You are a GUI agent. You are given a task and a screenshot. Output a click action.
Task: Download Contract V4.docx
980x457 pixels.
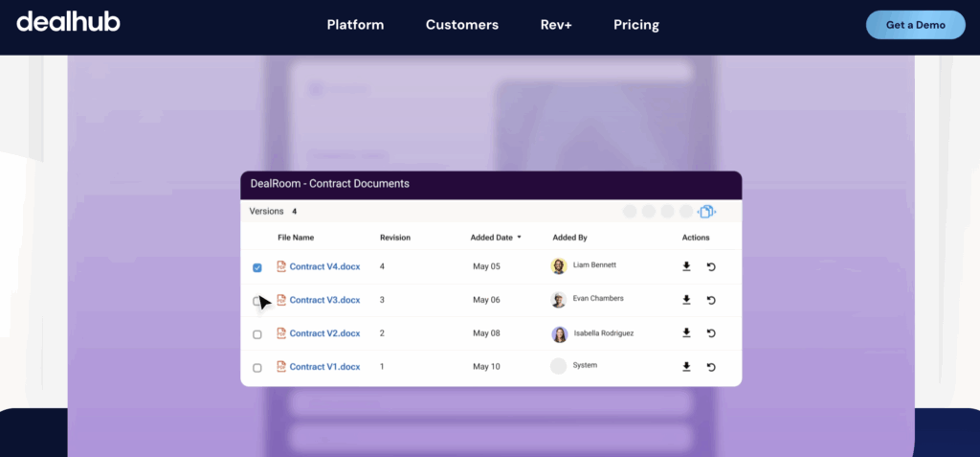coord(686,266)
